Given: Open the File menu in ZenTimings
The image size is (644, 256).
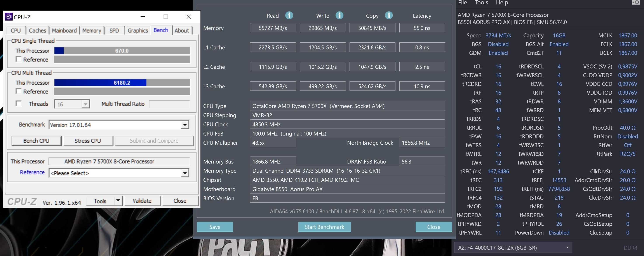Looking at the screenshot, I should pyautogui.click(x=462, y=3).
